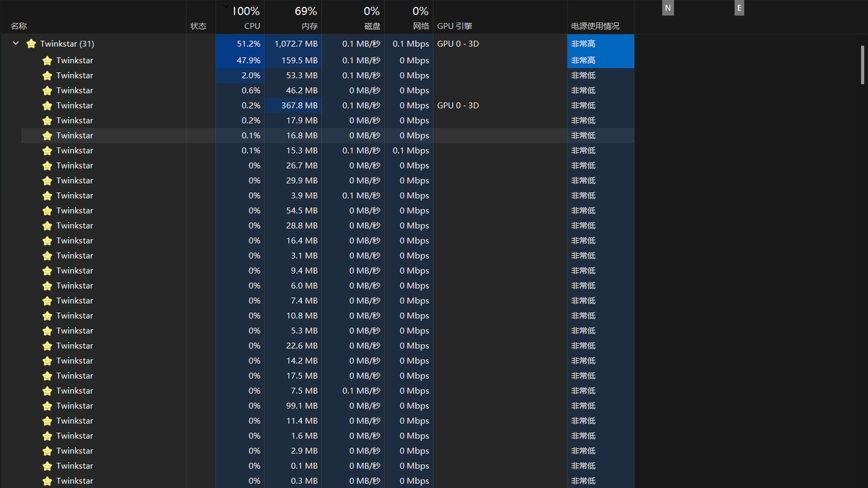Click the 47.9% CPU cell

click(240, 60)
